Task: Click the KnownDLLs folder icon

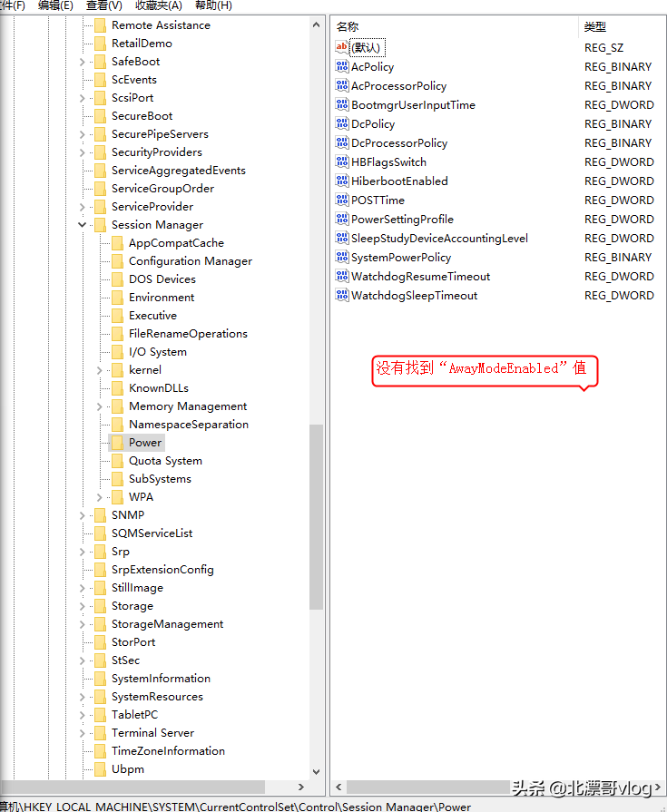Action: pos(118,388)
